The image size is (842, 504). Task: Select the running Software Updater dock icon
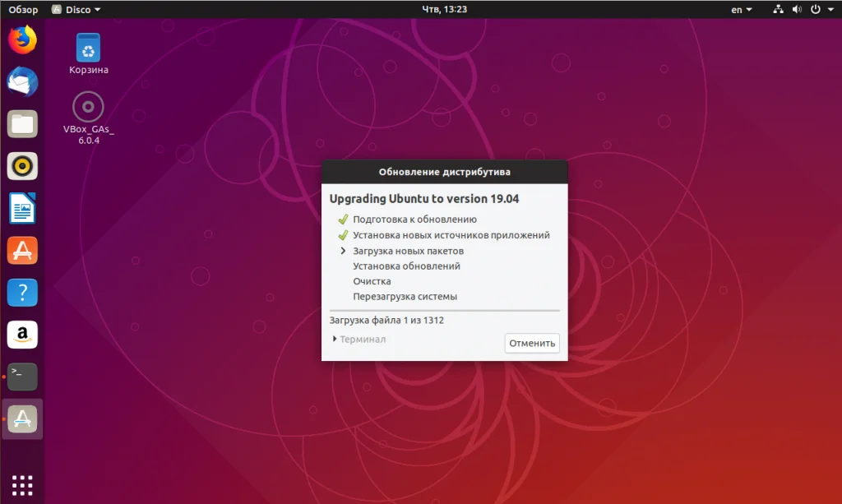tap(22, 418)
